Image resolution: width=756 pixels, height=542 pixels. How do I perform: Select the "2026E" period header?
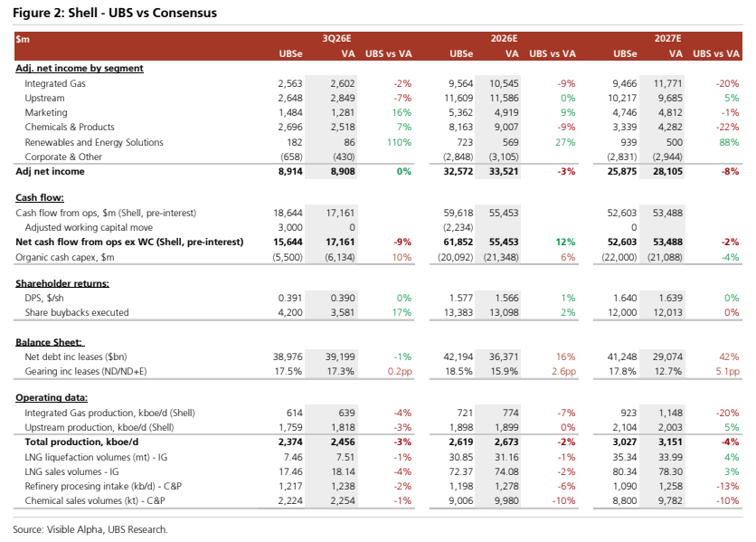coord(504,38)
